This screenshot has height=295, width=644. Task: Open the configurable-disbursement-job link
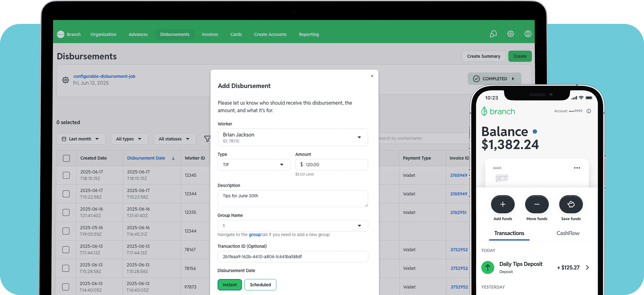tap(104, 76)
